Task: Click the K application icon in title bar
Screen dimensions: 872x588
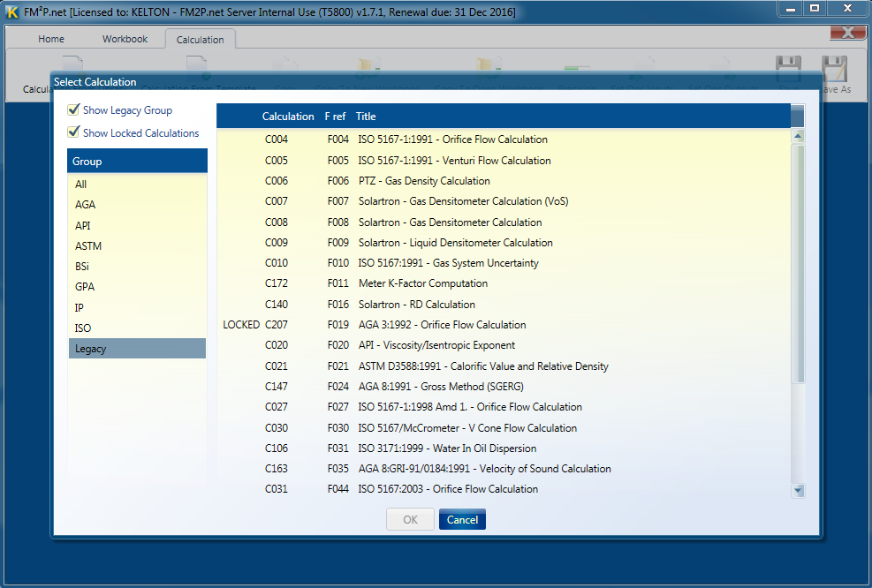Action: coord(11,11)
